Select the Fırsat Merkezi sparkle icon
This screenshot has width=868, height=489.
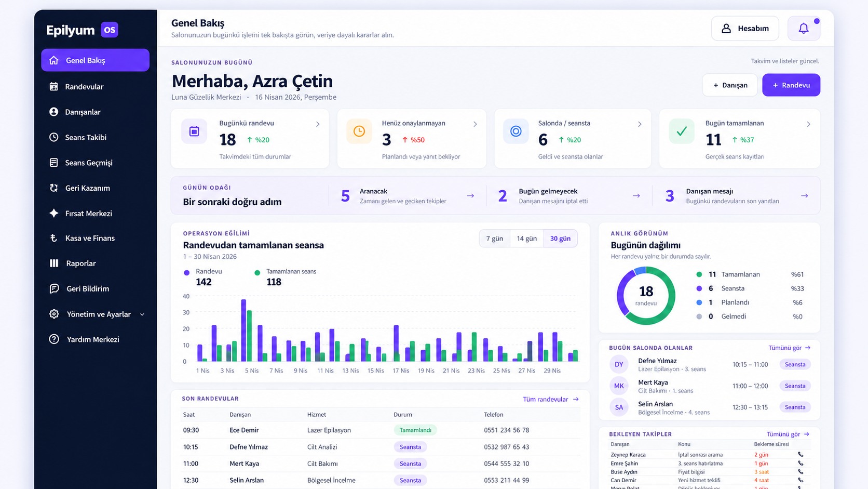(53, 213)
